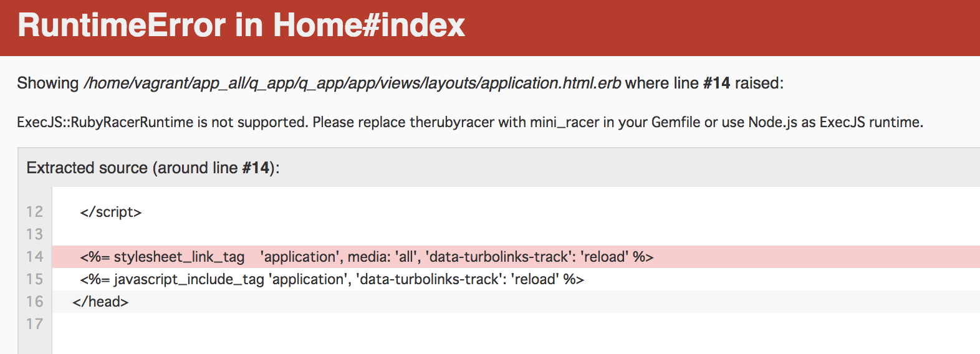
Task: Click line number 15 in the gutter
Action: point(35,279)
